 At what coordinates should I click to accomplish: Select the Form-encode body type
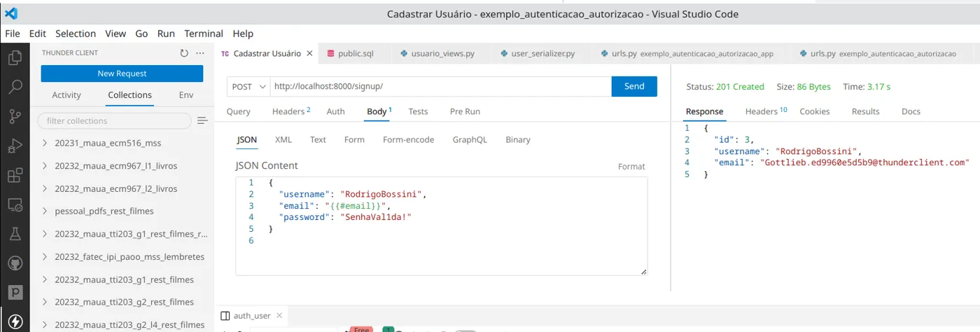[408, 140]
